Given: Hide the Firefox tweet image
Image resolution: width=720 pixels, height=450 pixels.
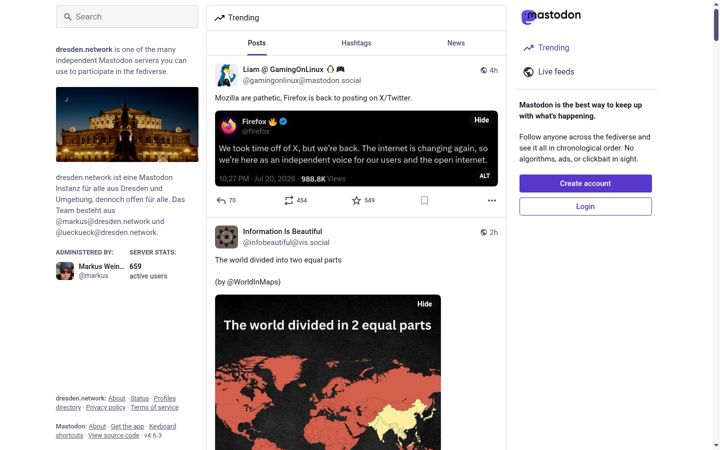Looking at the screenshot, I should [481, 120].
